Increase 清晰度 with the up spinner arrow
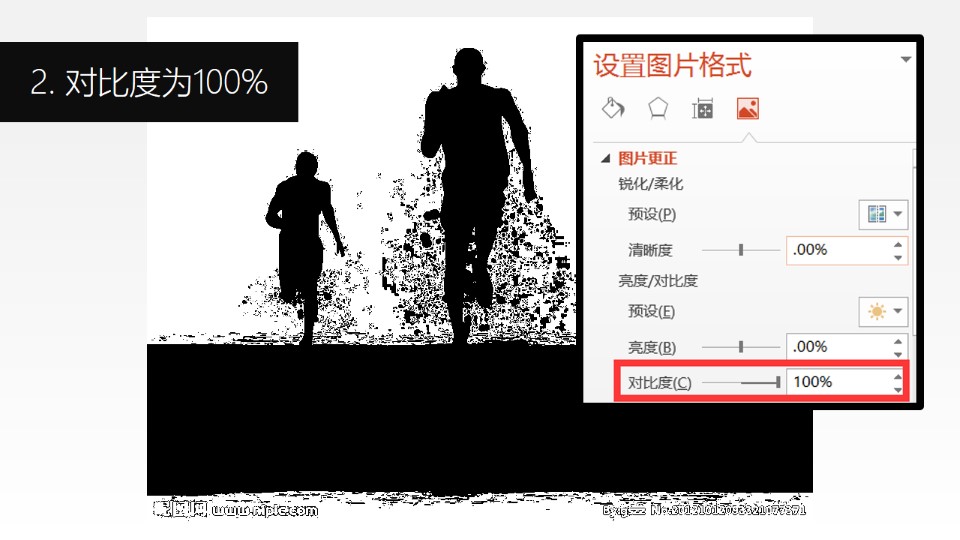The width and height of the screenshot is (960, 540). 898,244
